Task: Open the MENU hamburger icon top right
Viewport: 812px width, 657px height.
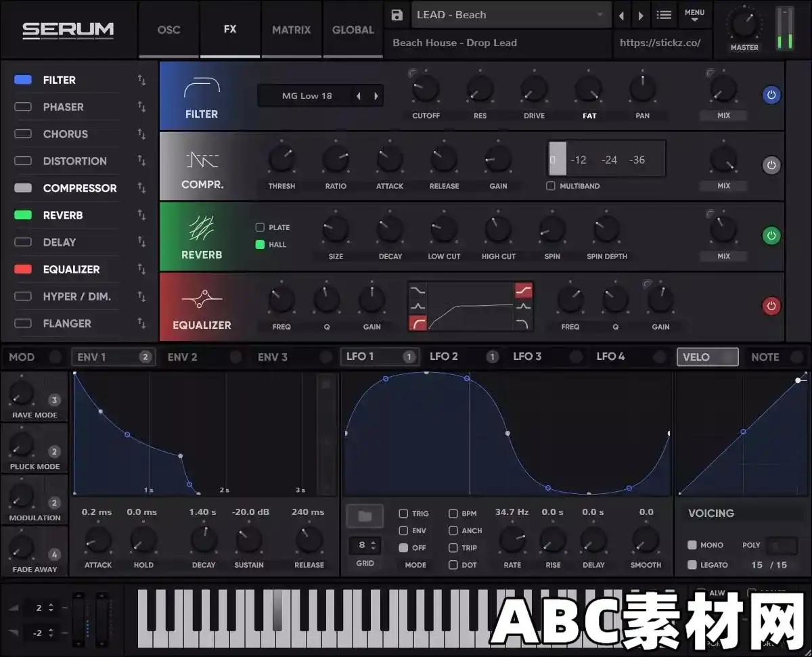Action: (664, 14)
